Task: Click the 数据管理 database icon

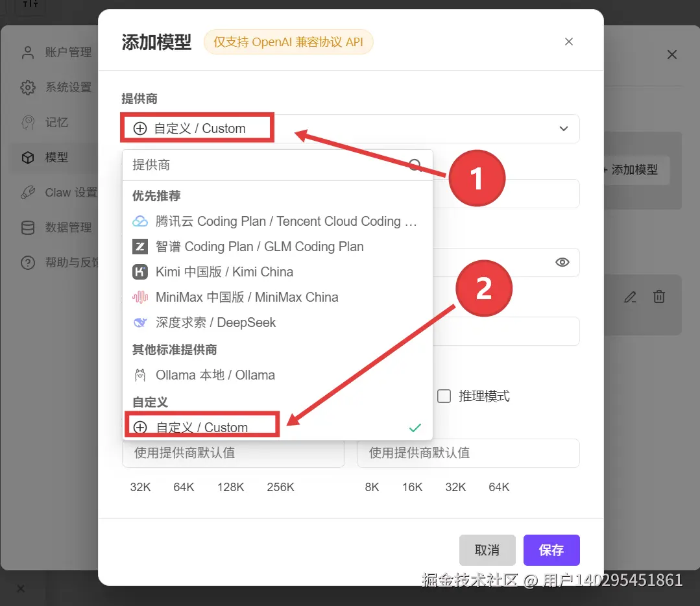Action: [x=27, y=227]
